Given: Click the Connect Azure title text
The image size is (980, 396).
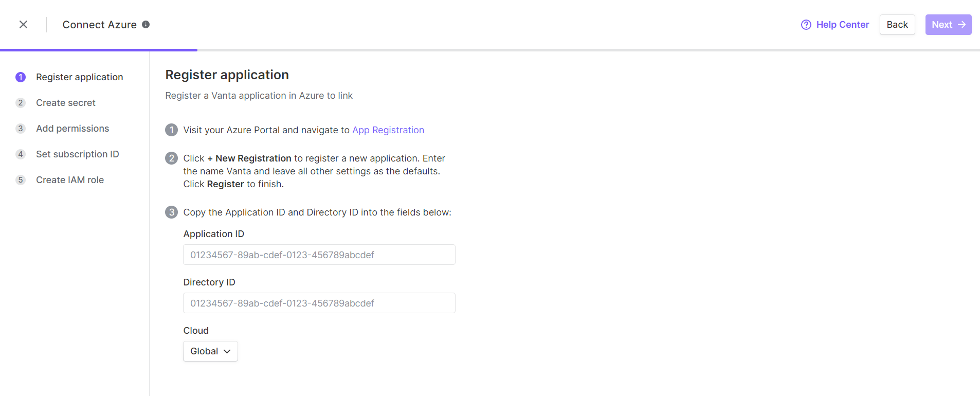Looking at the screenshot, I should pyautogui.click(x=100, y=25).
